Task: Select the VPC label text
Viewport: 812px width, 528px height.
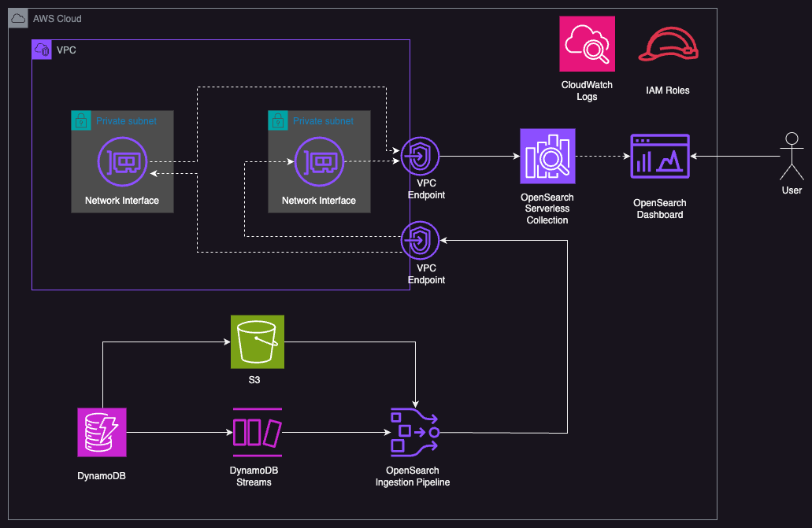Action: (x=66, y=50)
